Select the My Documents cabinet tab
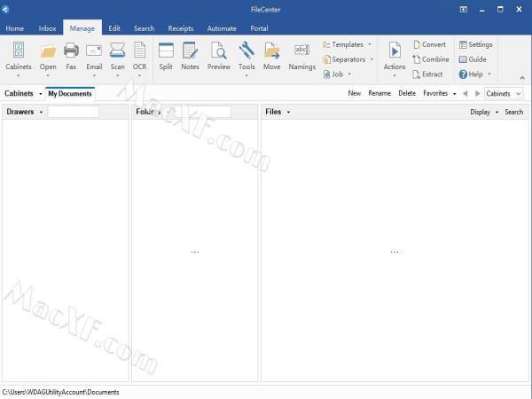 tap(70, 94)
